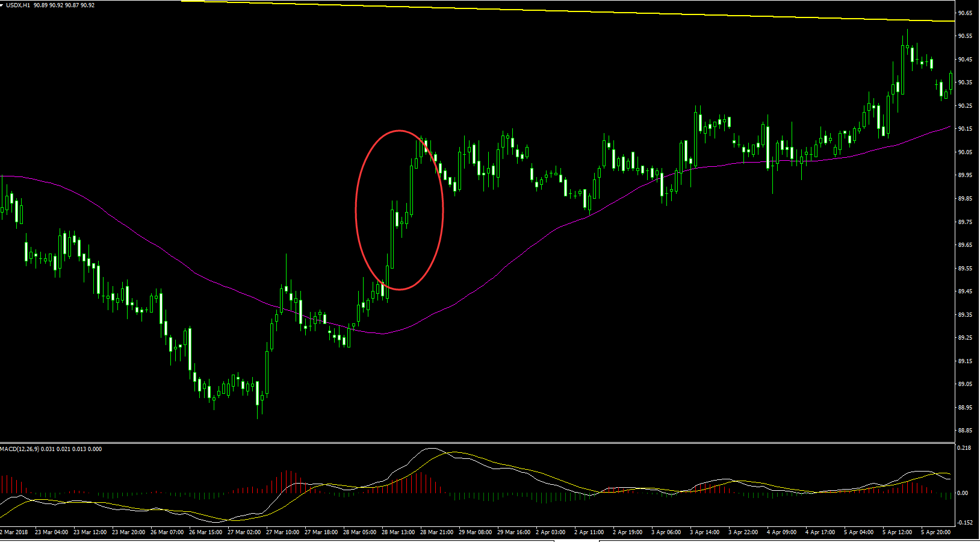Select the yellow trendline at chart top
This screenshot has width=980, height=542.
[x=568, y=11]
